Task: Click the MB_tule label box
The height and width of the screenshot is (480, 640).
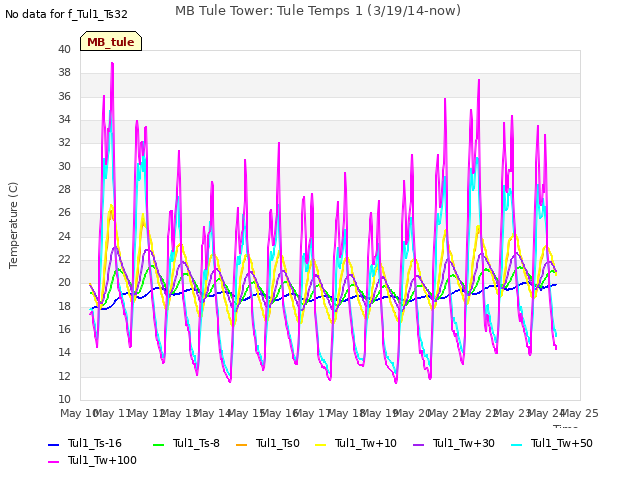Action: (x=111, y=41)
